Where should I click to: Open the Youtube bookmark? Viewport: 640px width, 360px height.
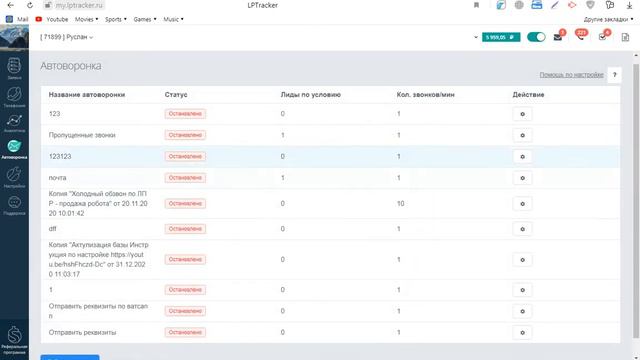(52, 19)
